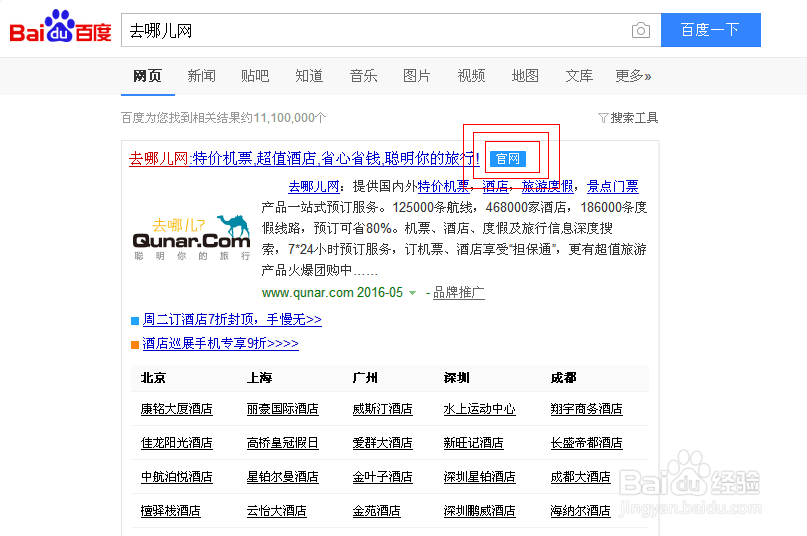Image resolution: width=807 pixels, height=536 pixels.
Task: Open the 文库 tab
Action: coord(579,76)
